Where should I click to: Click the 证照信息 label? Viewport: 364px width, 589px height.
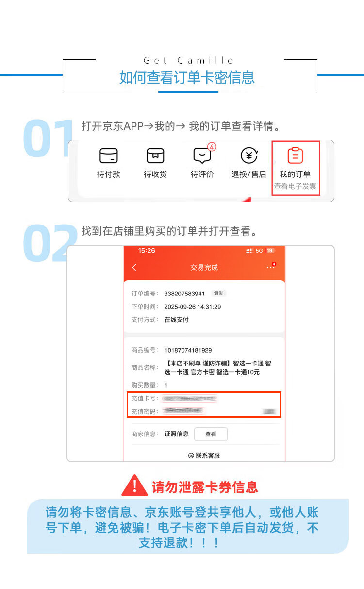(x=176, y=434)
